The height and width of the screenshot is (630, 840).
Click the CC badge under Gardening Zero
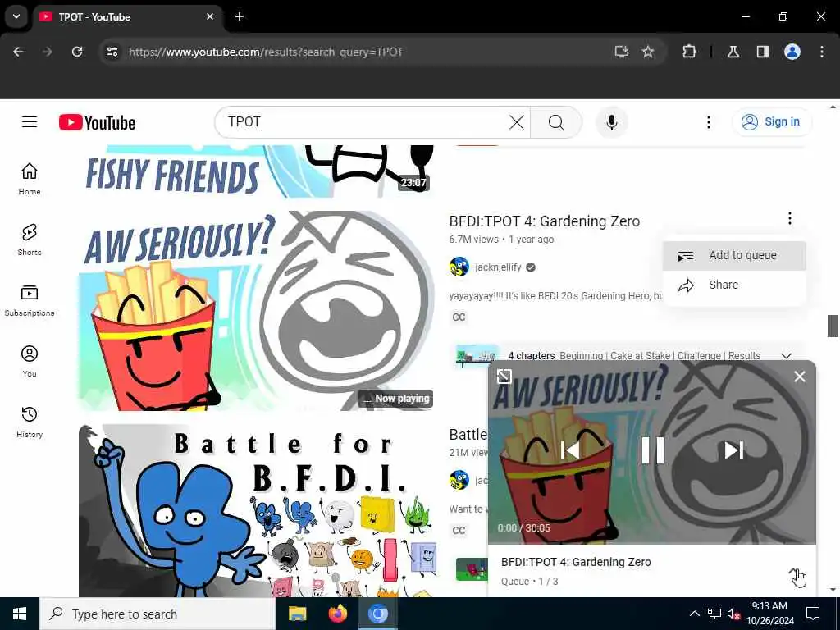click(x=459, y=317)
